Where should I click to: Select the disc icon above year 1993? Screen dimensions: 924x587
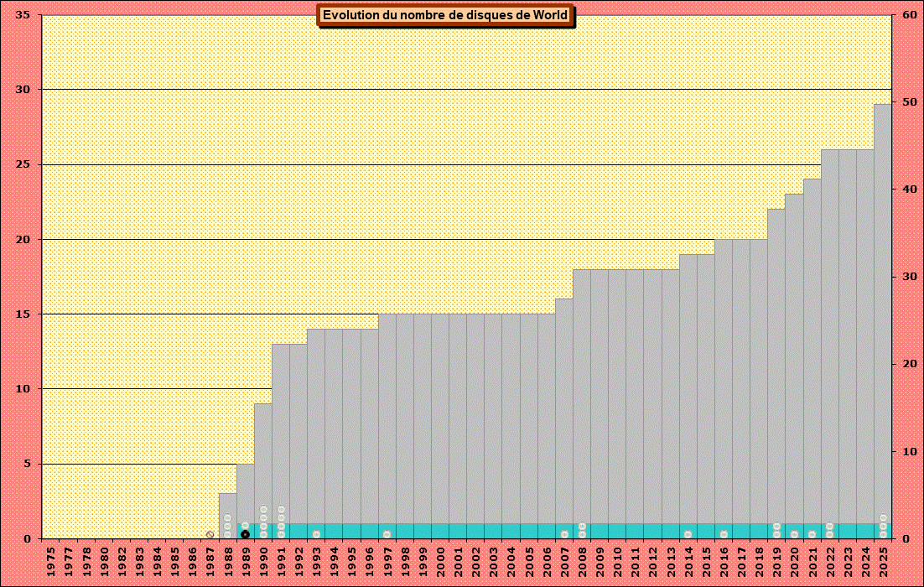click(316, 534)
